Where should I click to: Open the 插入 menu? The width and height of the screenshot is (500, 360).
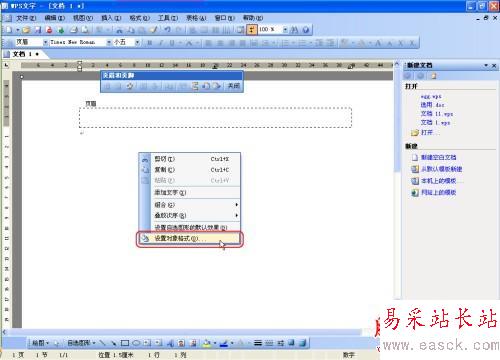(111, 18)
